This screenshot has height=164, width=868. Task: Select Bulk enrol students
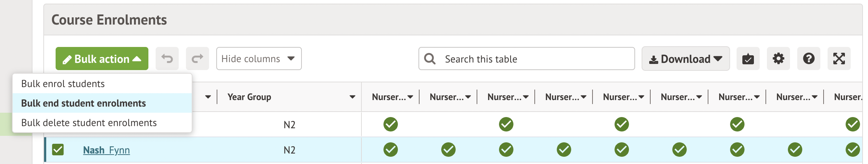(x=63, y=84)
